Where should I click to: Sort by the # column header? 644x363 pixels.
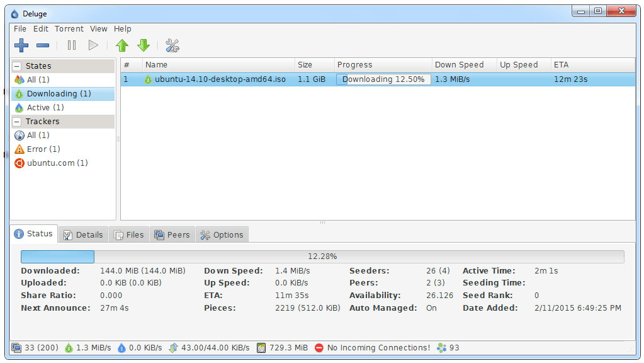132,65
